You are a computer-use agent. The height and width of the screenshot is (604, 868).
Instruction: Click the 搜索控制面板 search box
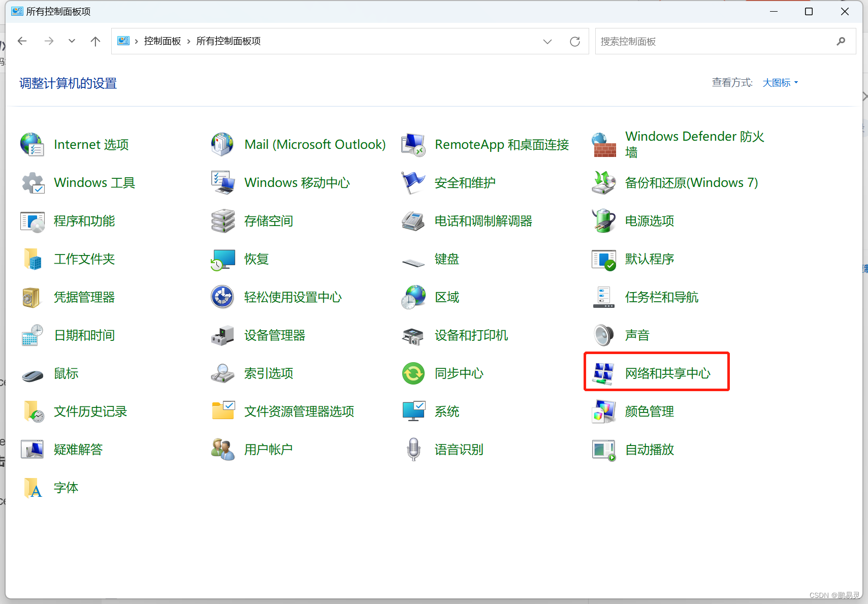[716, 42]
